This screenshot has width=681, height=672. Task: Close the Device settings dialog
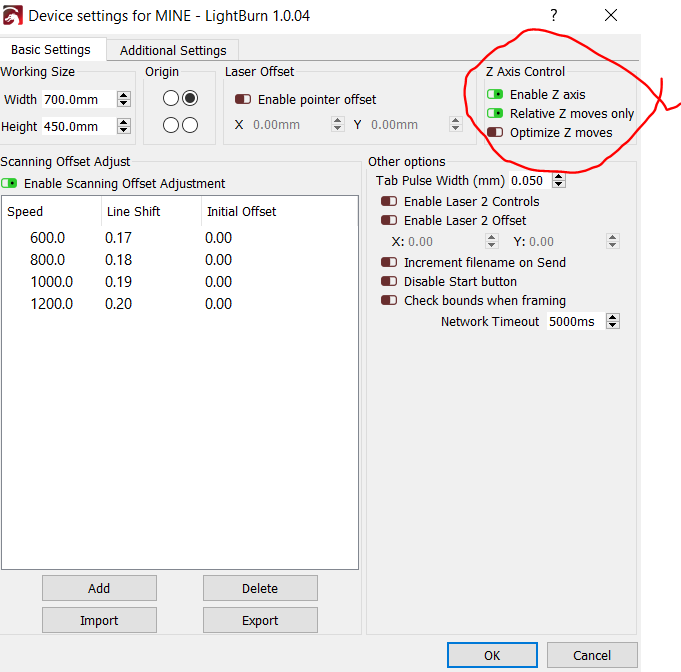pos(611,15)
